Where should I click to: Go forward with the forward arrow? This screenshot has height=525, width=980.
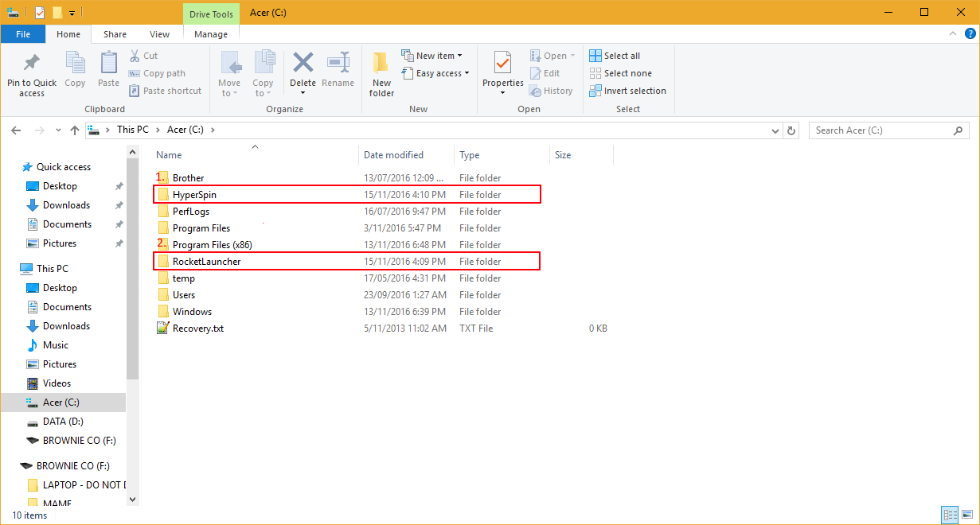click(39, 130)
